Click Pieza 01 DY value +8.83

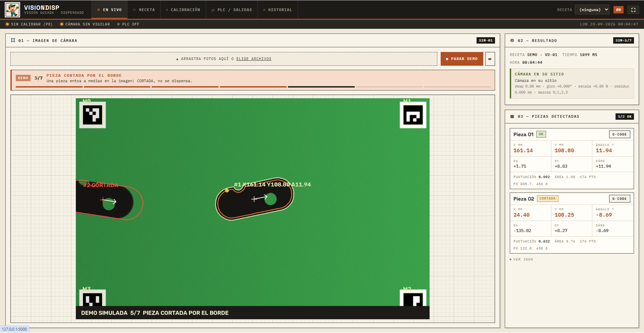point(561,166)
